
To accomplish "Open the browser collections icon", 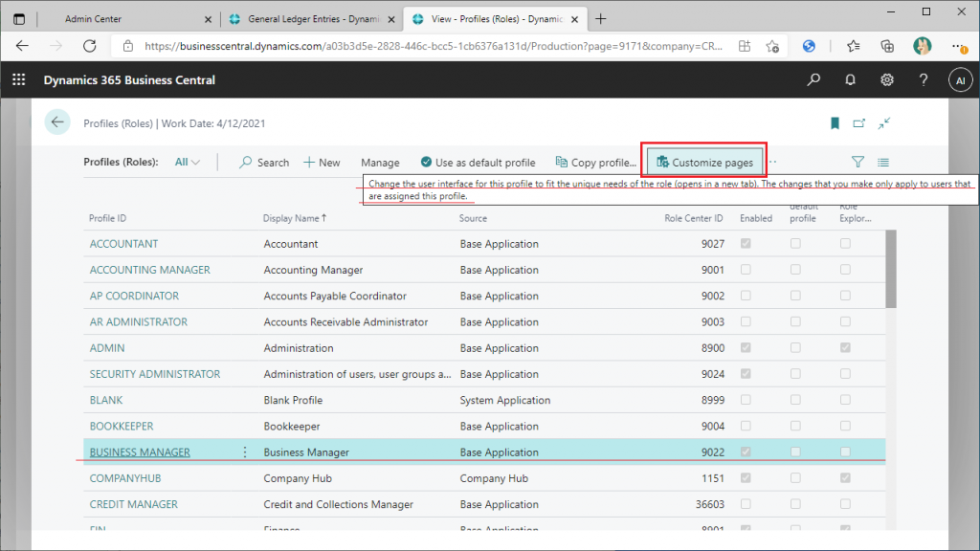I will coord(887,46).
